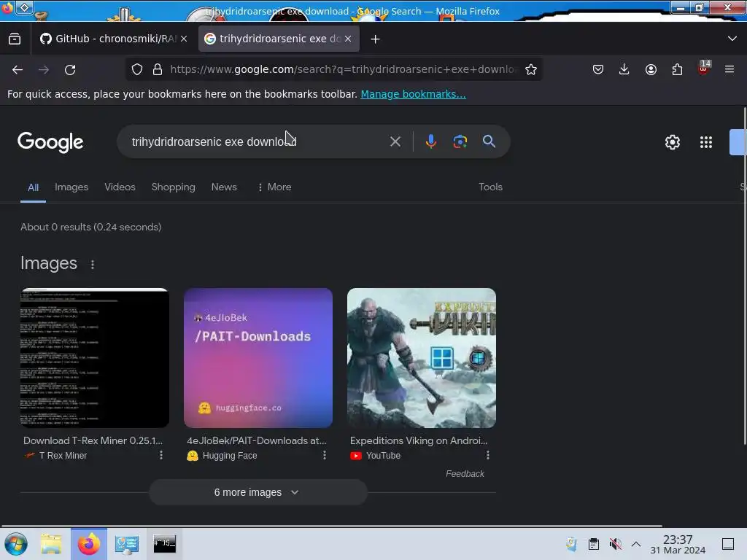The width and height of the screenshot is (747, 560).
Task: Open YouTube result options menu
Action: click(x=488, y=456)
